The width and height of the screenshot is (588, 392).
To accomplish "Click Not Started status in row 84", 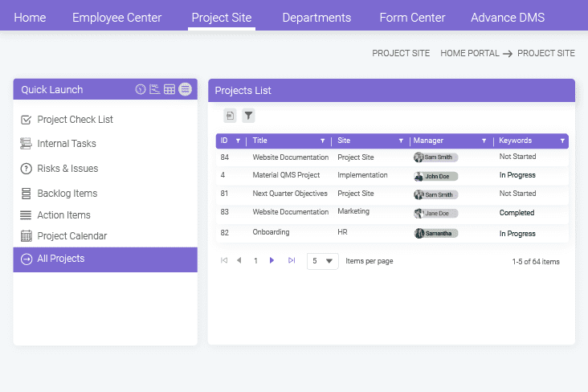I will pyautogui.click(x=517, y=157).
